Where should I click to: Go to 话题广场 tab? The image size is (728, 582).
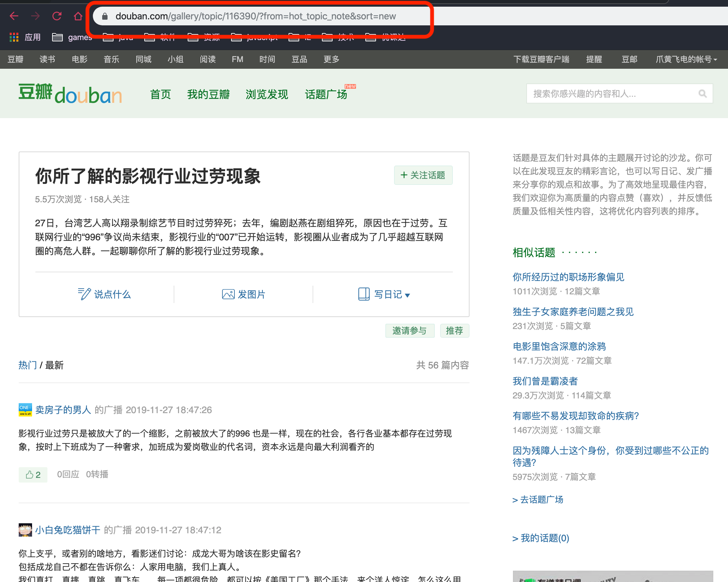[x=326, y=94]
